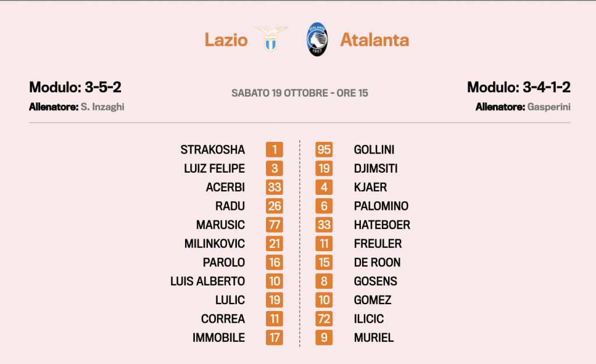This screenshot has width=596, height=364.
Task: Click the player name DE ROON
Action: click(x=377, y=262)
